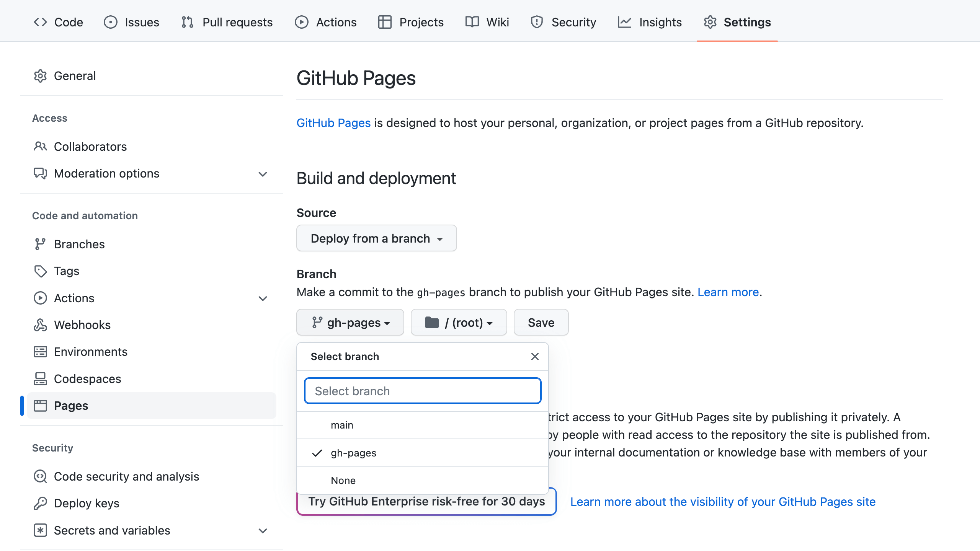980x551 pixels.
Task: Close the Select branch popup
Action: coord(535,356)
